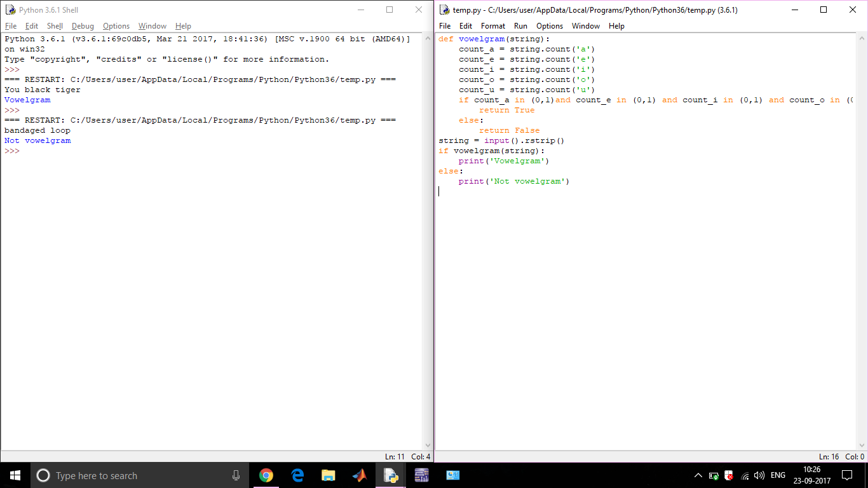Open Window menu in temp.py editor
868x488 pixels.
click(586, 26)
